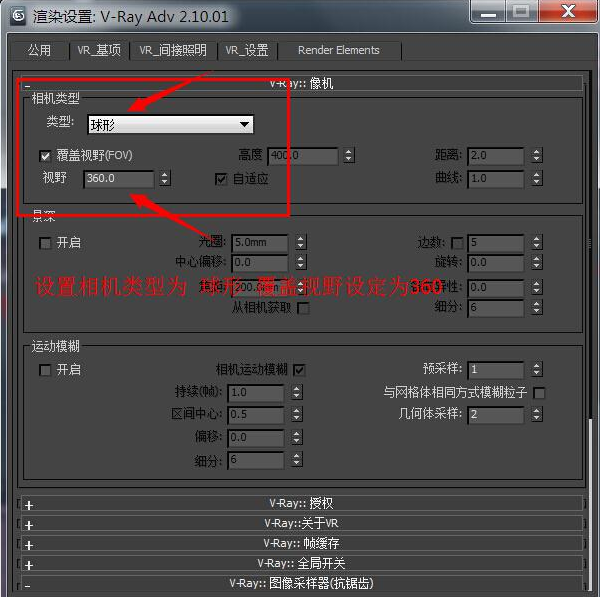Open the camera 类型 dropdown showing 球形
600x597 pixels.
pyautogui.click(x=171, y=124)
